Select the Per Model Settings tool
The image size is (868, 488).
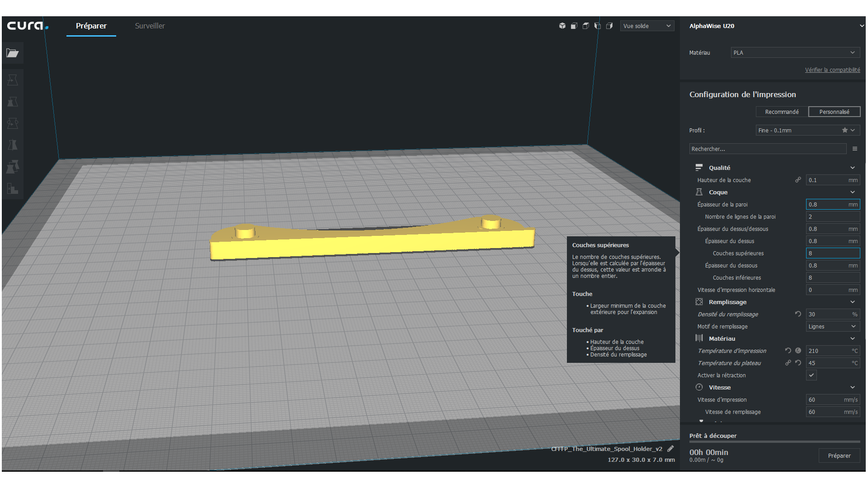click(x=13, y=167)
